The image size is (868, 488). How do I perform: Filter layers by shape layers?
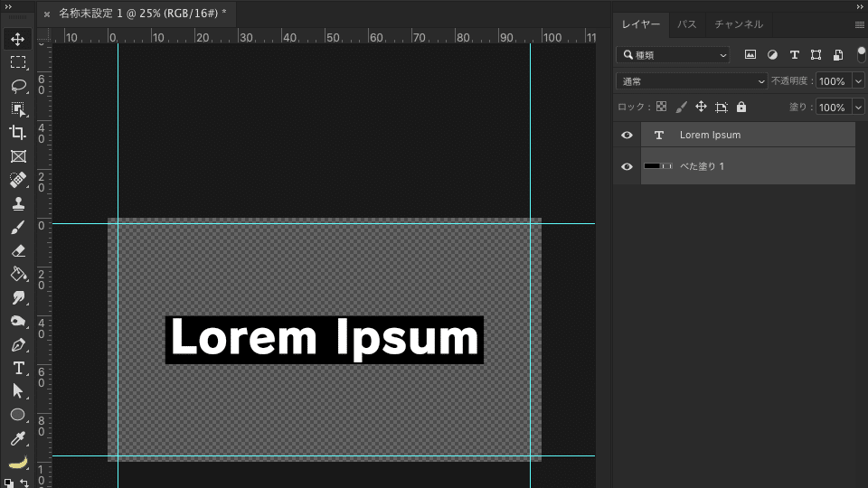tap(816, 54)
